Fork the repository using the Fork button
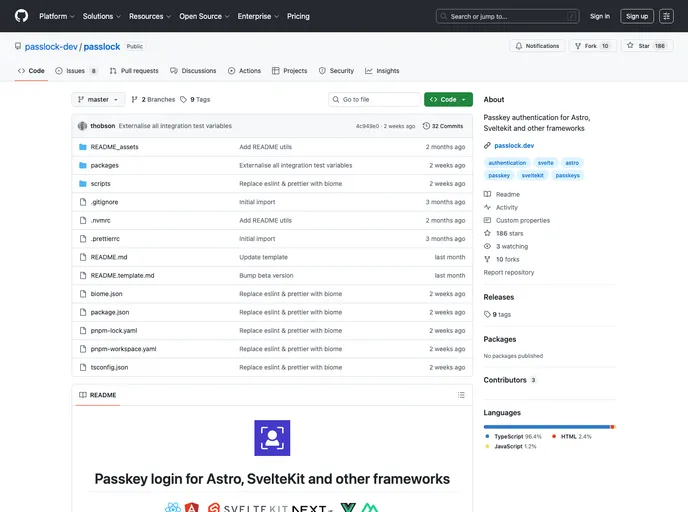 (591, 46)
